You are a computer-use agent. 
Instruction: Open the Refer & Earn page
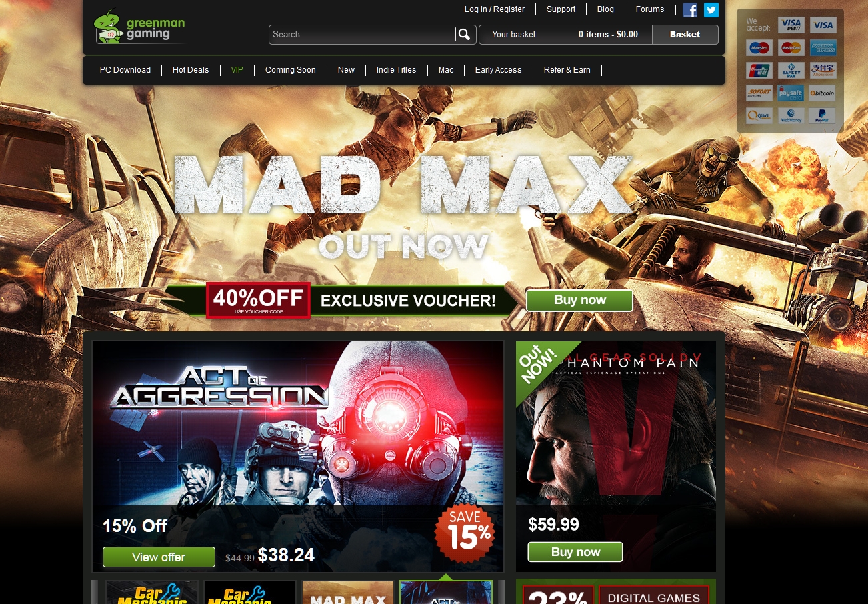567,70
